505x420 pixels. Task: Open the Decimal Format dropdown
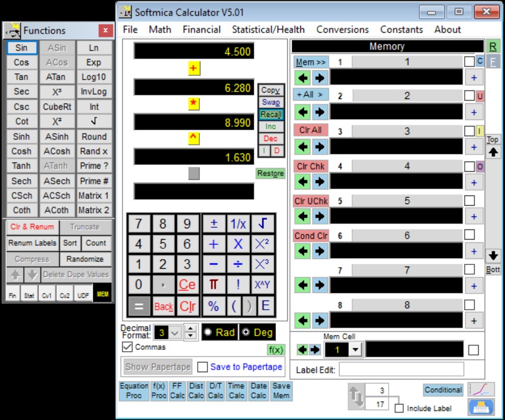click(175, 332)
